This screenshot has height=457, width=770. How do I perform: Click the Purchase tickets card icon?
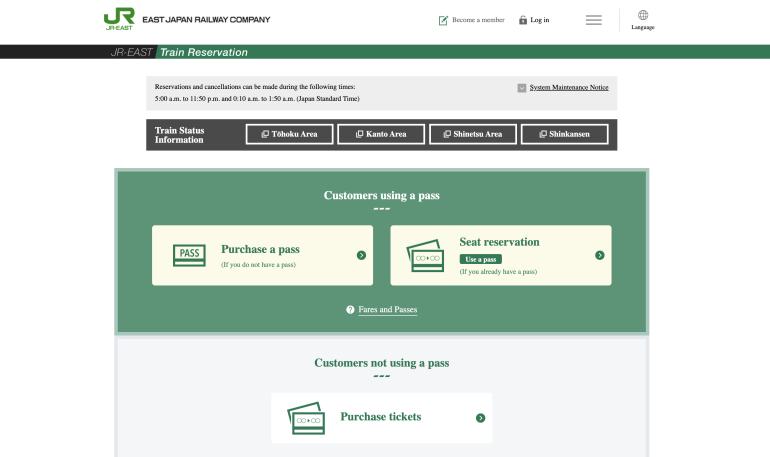coord(306,418)
